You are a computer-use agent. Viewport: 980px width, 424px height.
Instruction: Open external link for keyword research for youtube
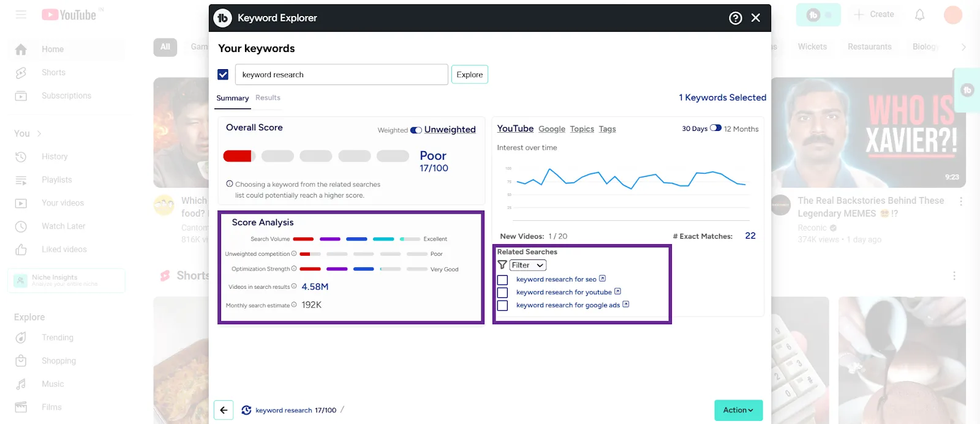tap(617, 291)
